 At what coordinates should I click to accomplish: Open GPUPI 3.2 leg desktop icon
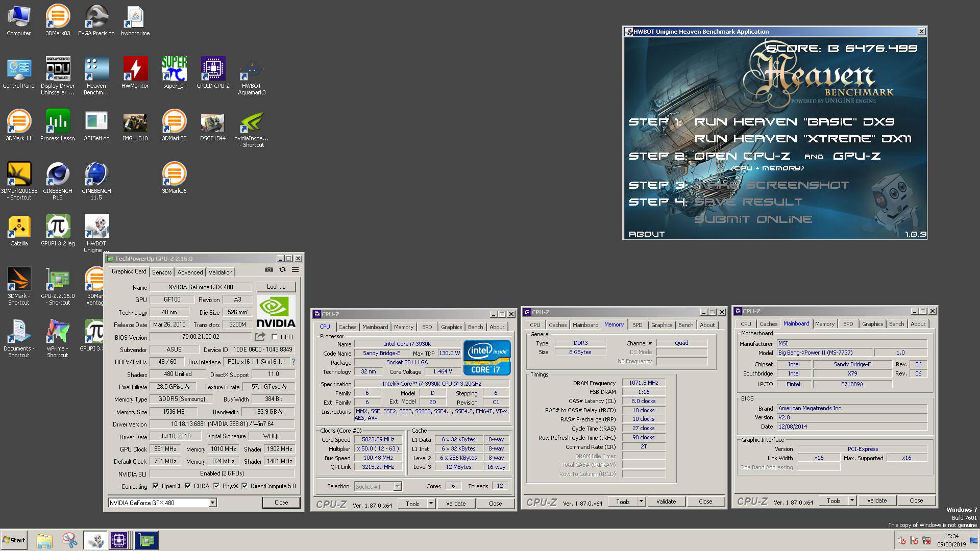58,231
